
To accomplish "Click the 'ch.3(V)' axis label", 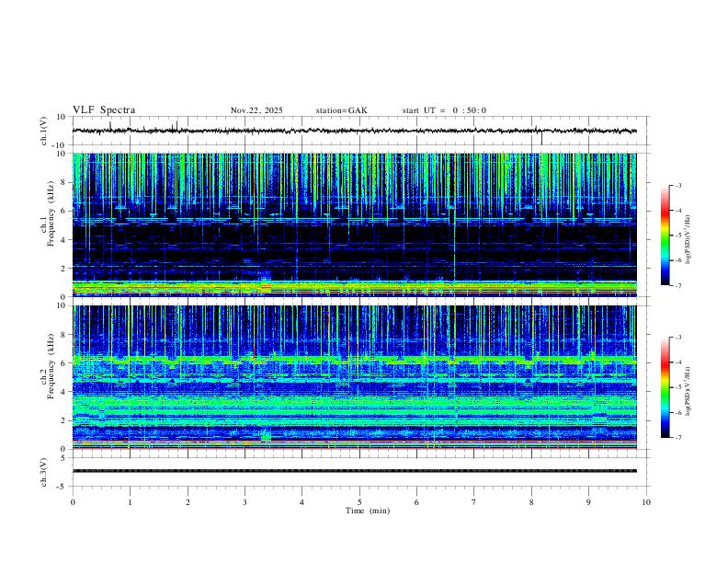I will click(x=44, y=472).
